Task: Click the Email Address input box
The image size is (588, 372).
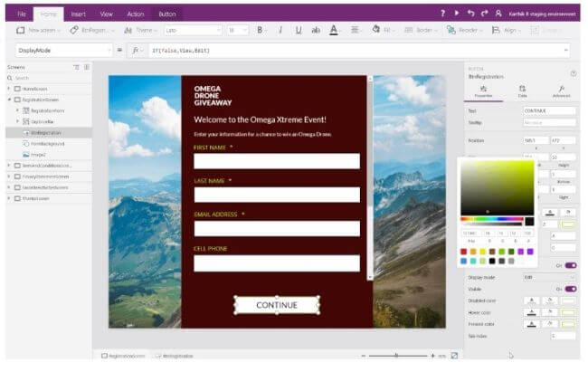Action: (277, 229)
